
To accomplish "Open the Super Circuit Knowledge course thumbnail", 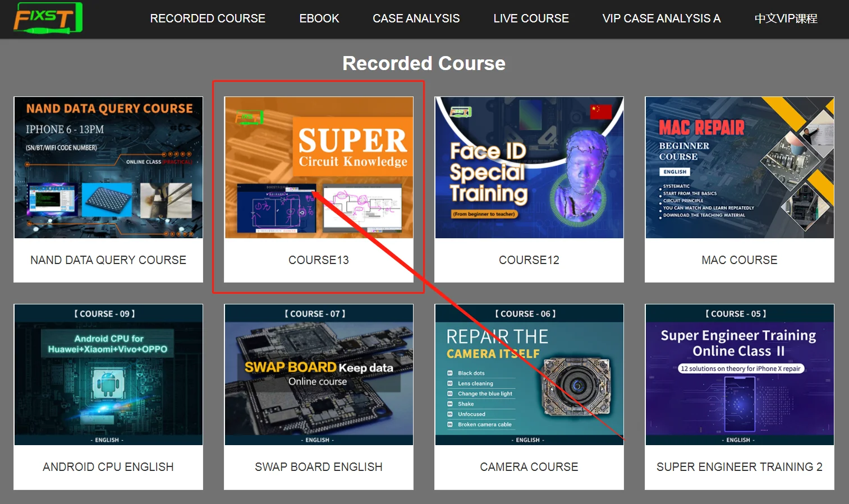I will click(x=319, y=168).
